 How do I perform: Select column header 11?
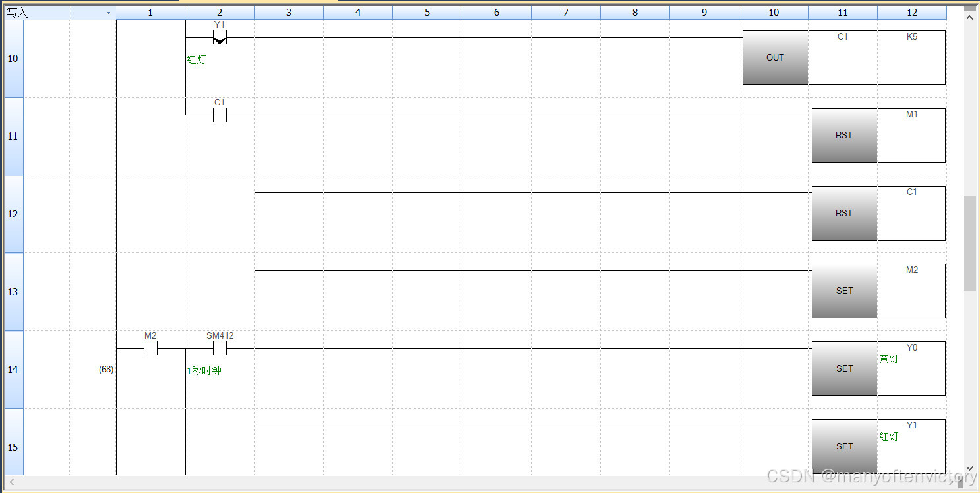click(x=843, y=13)
